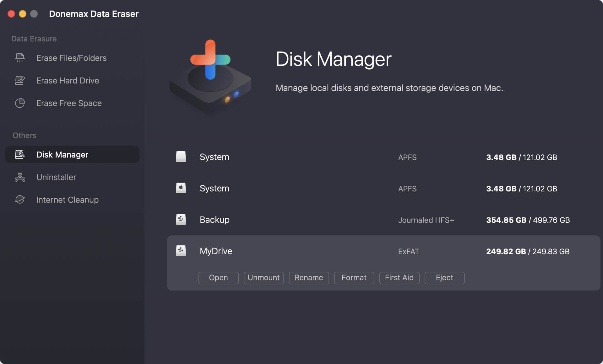Viewport: 603px width, 364px height.
Task: Click the Apple-logo disk icon for System
Action: (x=181, y=188)
